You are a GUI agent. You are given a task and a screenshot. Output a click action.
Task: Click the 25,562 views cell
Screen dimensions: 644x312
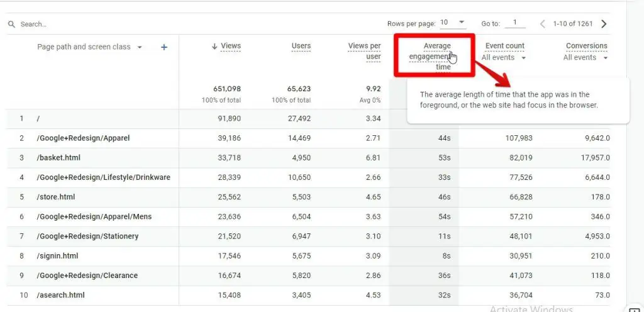(x=229, y=197)
